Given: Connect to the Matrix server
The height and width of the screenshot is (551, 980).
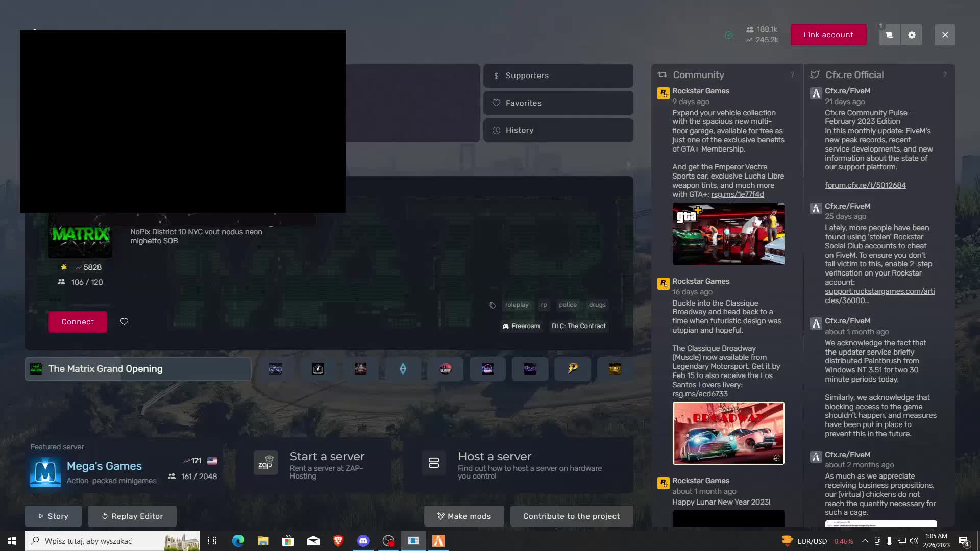Looking at the screenshot, I should 78,322.
